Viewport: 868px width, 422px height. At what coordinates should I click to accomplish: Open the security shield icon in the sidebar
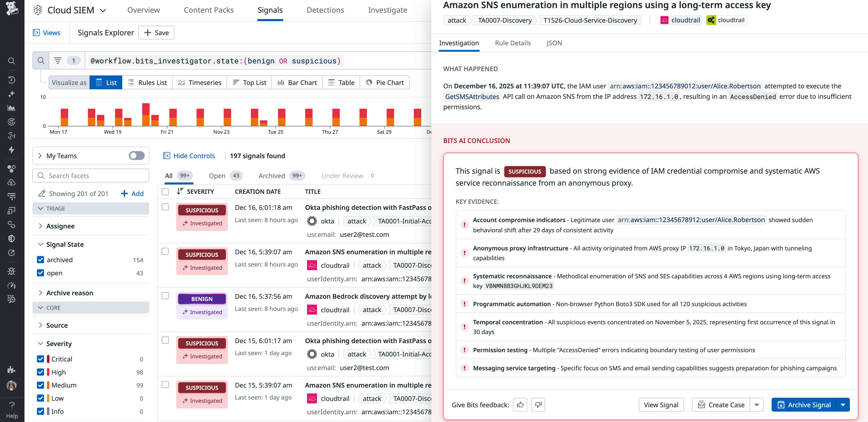click(x=12, y=238)
